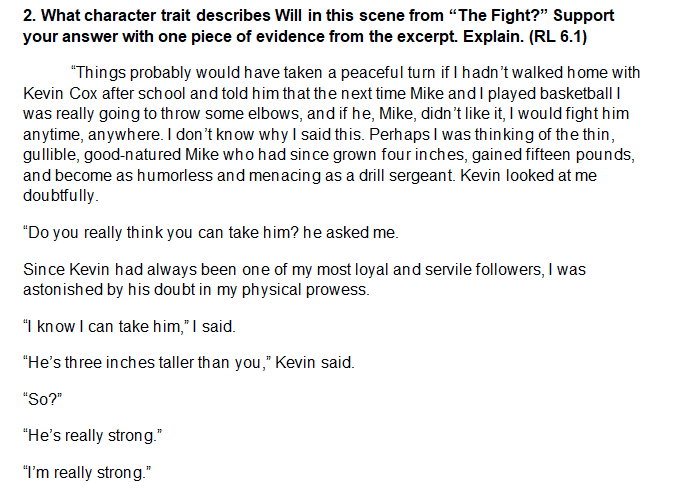Image resolution: width=691 pixels, height=503 pixels.
Task: Click the word "doubtfully" ending the paragraph
Action: click(59, 196)
